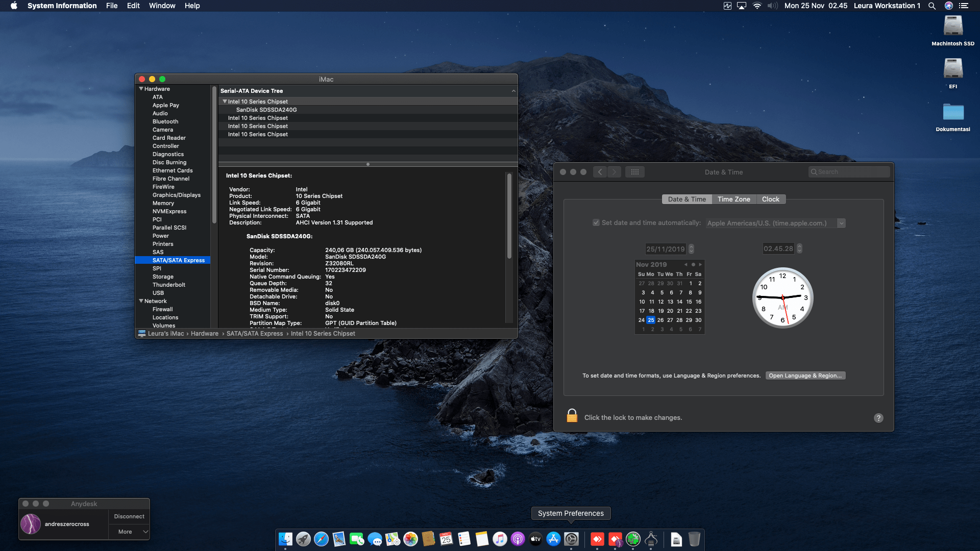Click Open Language & Region button
980x551 pixels.
coord(805,375)
